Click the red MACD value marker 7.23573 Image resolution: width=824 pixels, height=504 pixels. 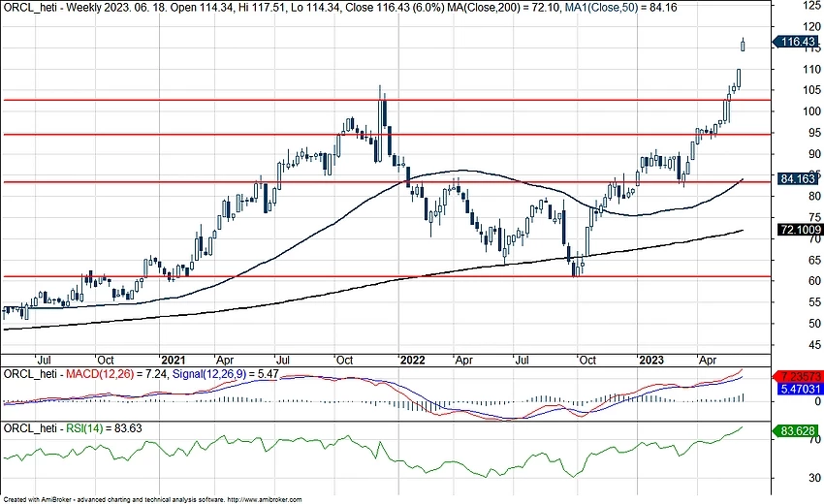click(800, 376)
